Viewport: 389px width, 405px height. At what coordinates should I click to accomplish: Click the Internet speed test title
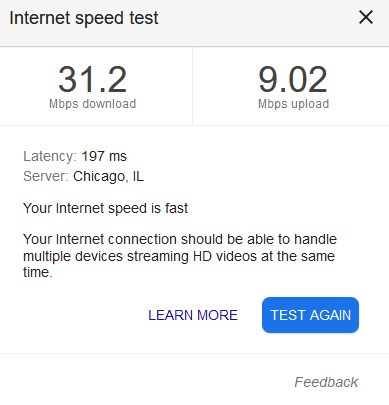click(x=84, y=18)
